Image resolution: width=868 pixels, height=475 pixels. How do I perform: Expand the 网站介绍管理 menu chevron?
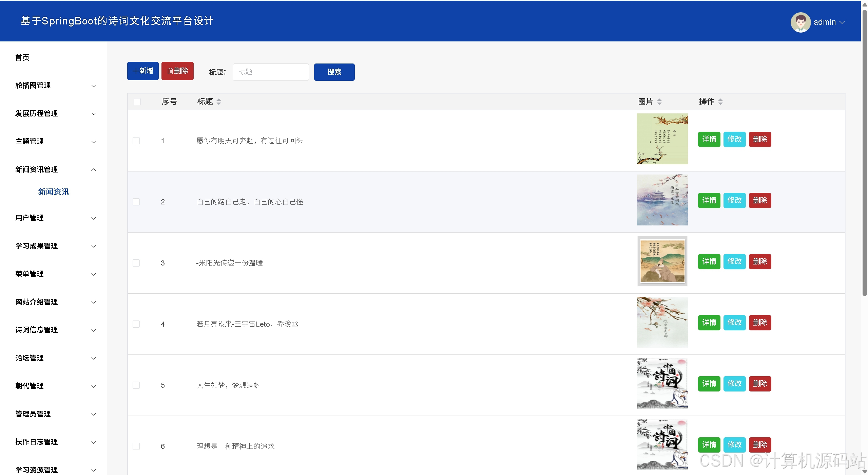tap(94, 302)
